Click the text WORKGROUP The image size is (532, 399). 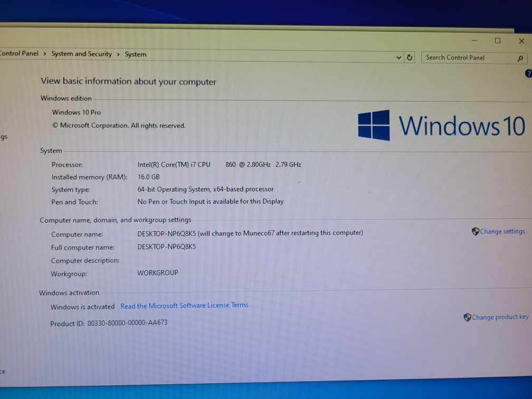157,273
